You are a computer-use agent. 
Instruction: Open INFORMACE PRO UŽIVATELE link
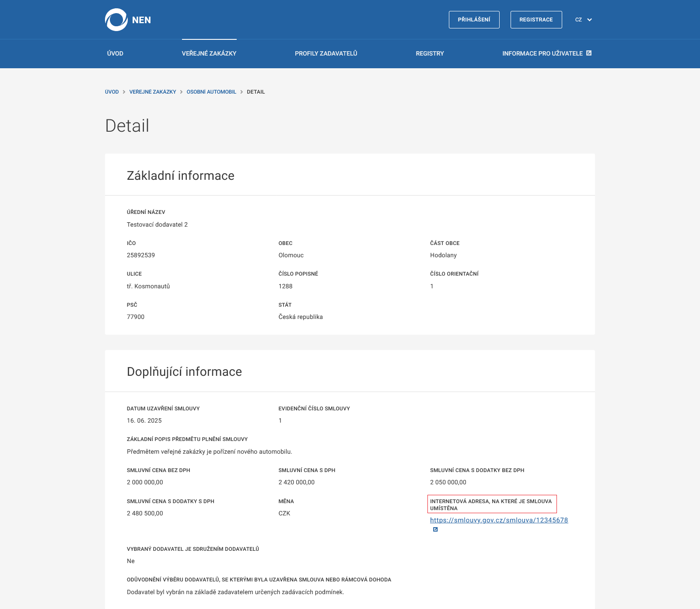point(542,53)
